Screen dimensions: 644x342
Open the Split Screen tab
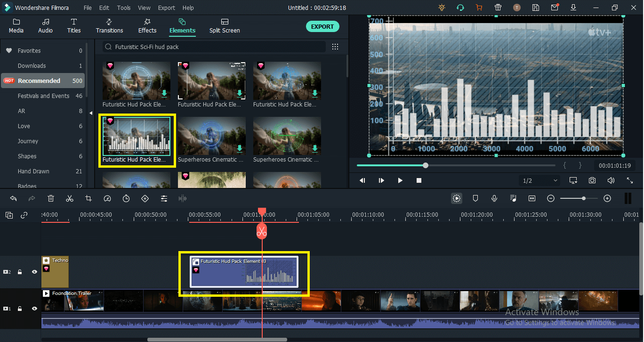coord(225,26)
